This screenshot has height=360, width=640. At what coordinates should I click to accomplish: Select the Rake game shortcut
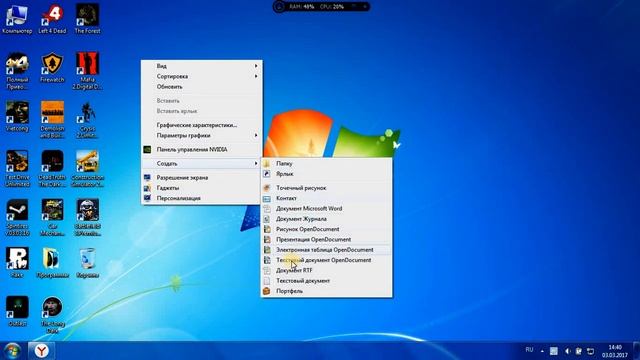click(x=17, y=263)
